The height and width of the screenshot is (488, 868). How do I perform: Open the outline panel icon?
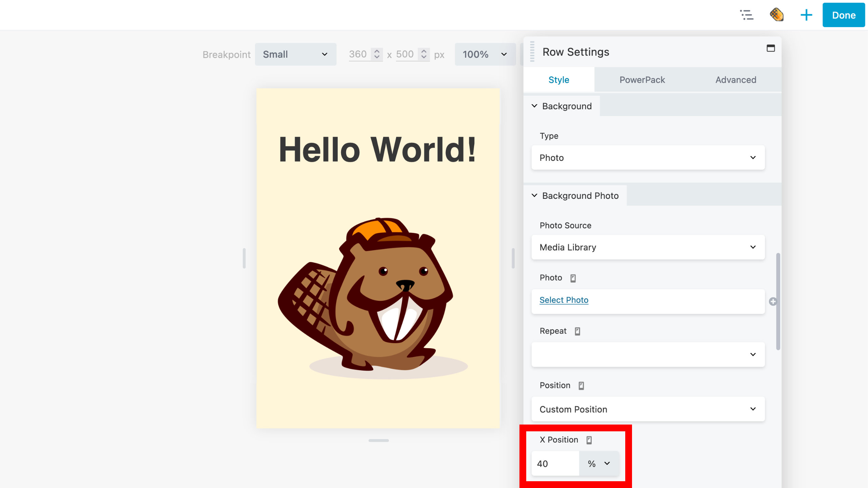747,15
